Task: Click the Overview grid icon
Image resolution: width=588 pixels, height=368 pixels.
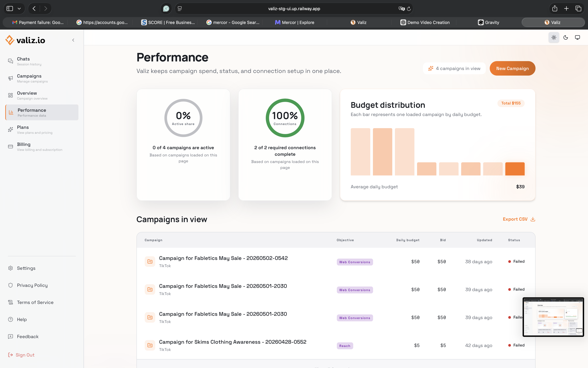Action: tap(10, 95)
